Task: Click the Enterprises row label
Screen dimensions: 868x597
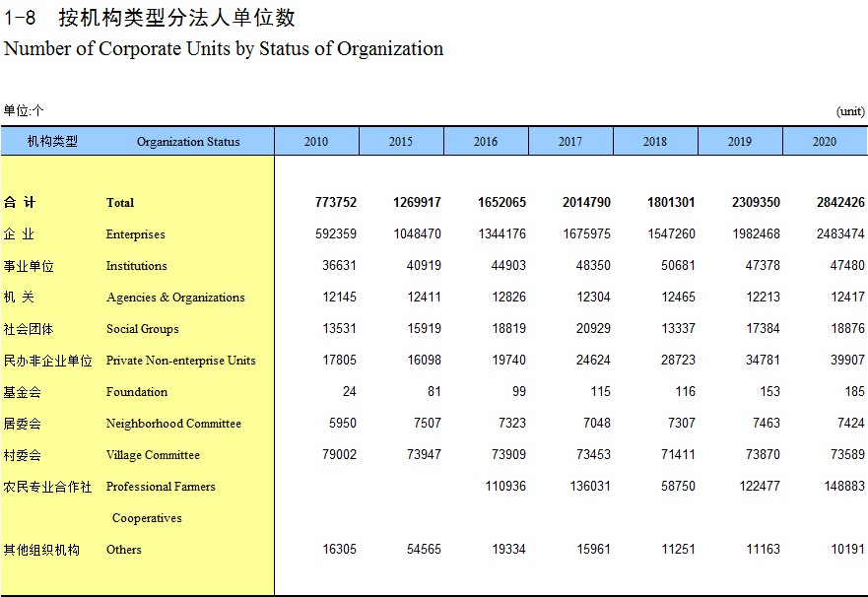Action: tap(136, 234)
